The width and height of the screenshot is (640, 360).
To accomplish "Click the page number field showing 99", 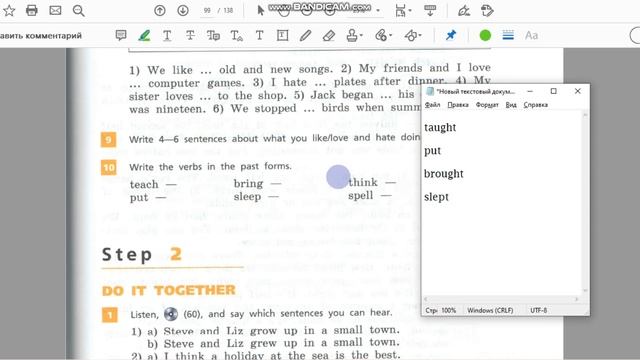I will coord(207,11).
